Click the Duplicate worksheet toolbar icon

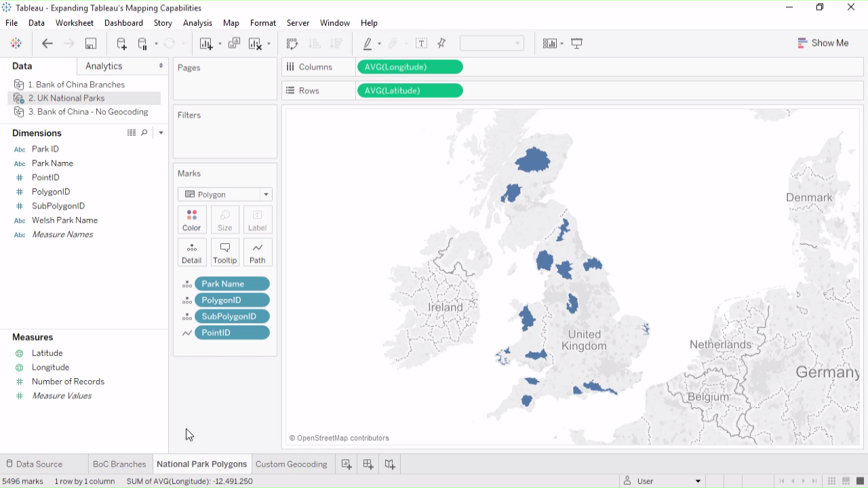point(234,43)
